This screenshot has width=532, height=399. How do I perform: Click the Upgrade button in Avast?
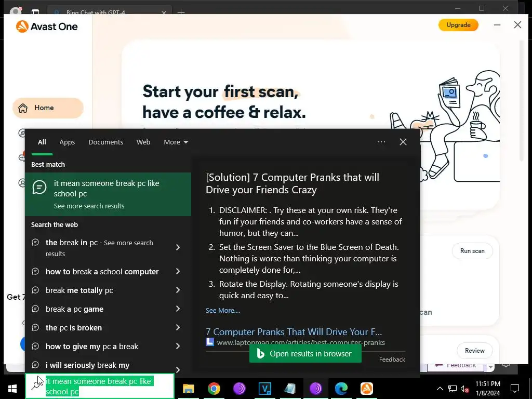[x=458, y=25]
